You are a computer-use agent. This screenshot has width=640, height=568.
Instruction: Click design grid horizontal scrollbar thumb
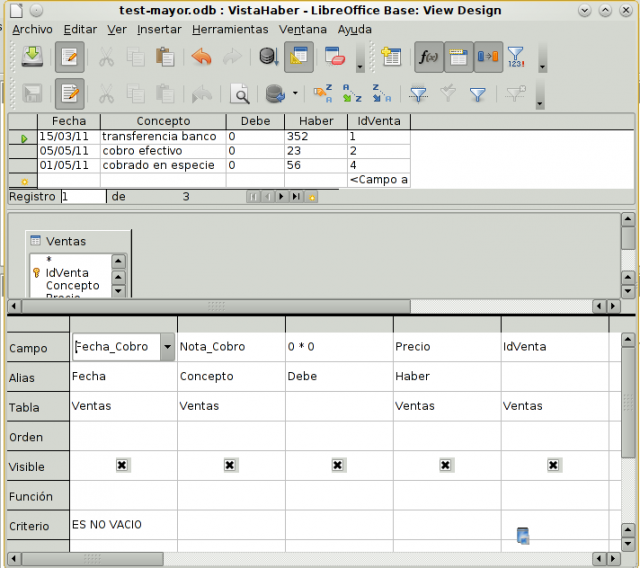92,559
